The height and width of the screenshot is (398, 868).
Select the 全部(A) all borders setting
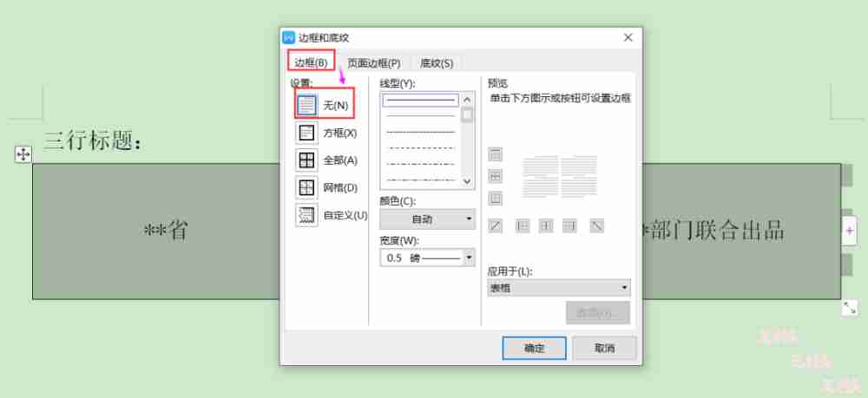(x=306, y=160)
